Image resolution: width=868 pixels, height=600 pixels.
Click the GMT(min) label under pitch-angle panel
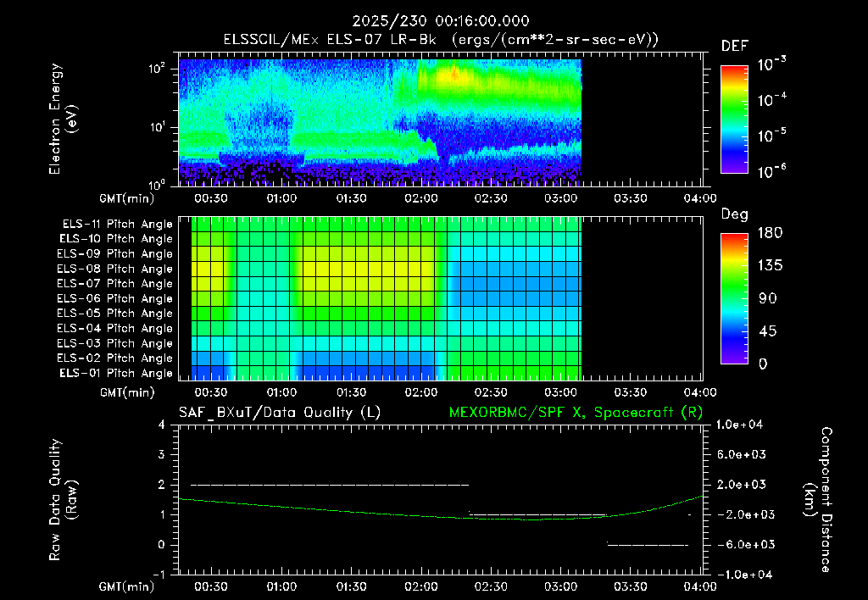coord(127,393)
